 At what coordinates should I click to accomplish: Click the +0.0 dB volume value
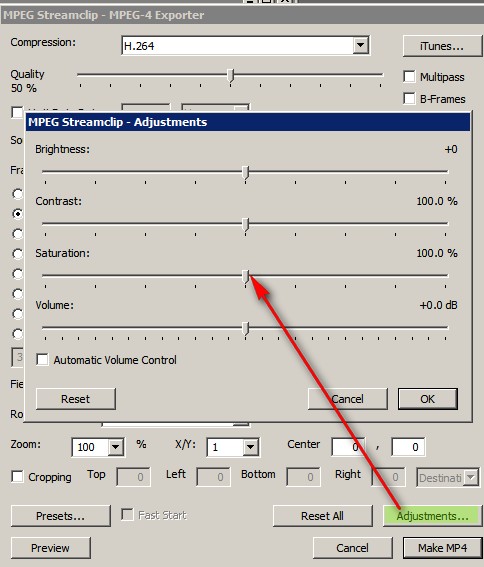[x=438, y=305]
